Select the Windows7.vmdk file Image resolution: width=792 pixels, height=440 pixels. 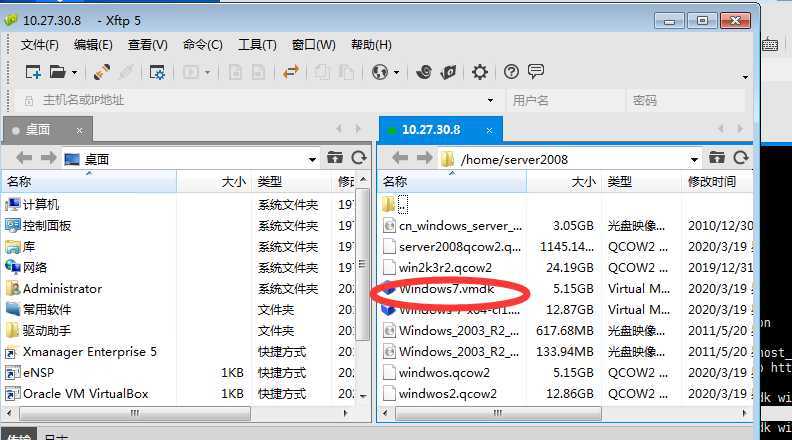tap(438, 289)
